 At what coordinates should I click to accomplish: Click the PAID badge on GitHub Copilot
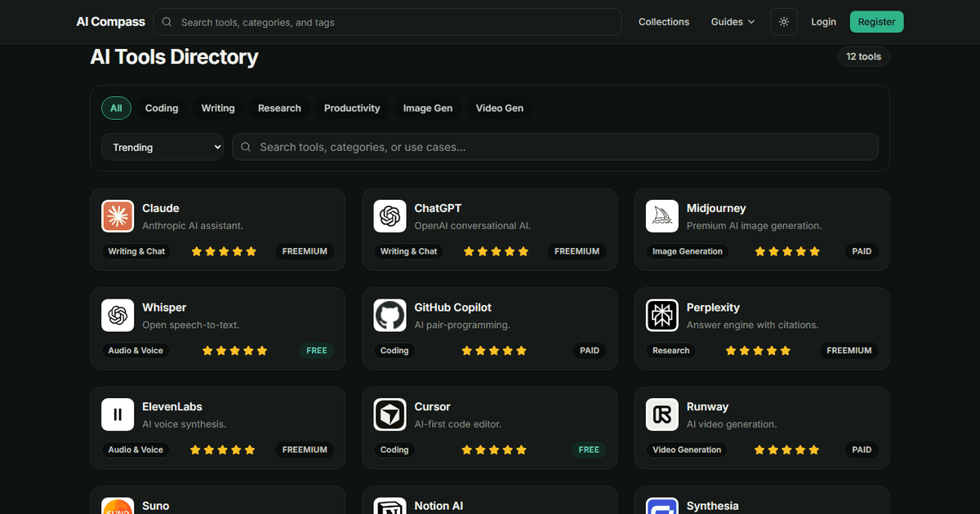pos(590,351)
